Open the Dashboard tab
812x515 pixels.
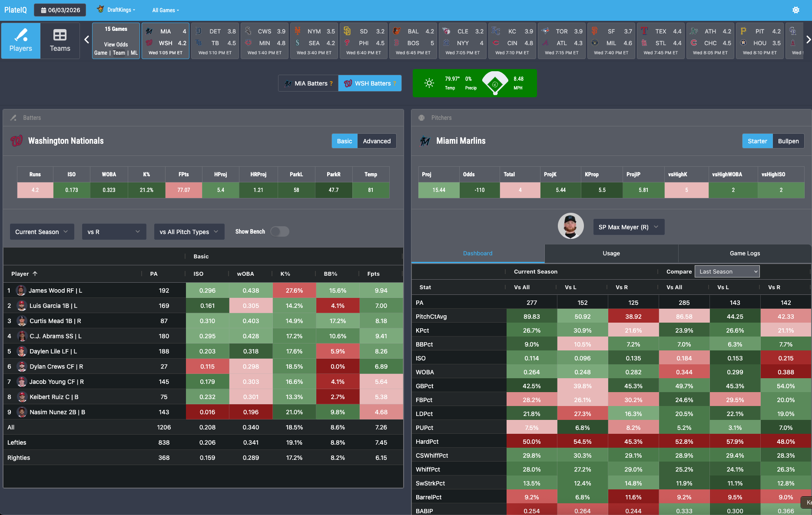[x=478, y=254]
